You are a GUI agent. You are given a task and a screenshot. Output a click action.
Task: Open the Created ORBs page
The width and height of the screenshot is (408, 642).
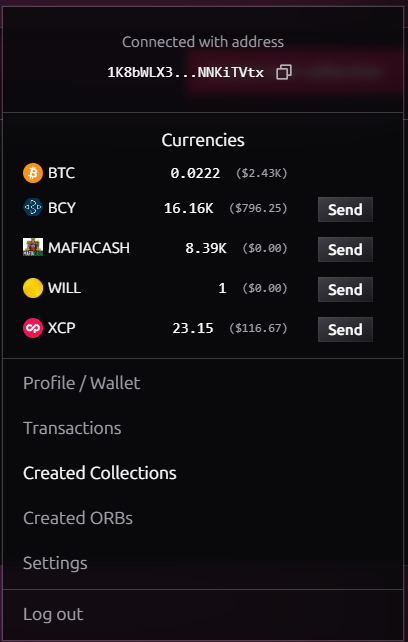point(78,518)
